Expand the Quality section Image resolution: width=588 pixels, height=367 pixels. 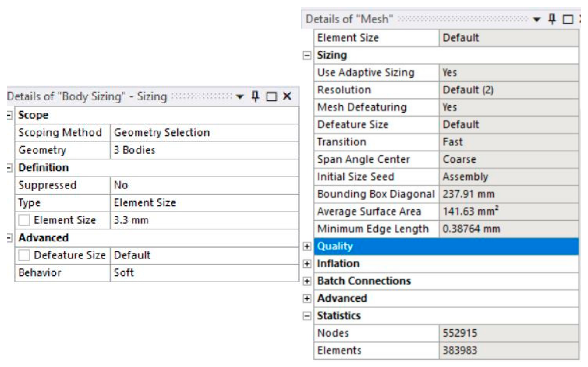pos(307,246)
